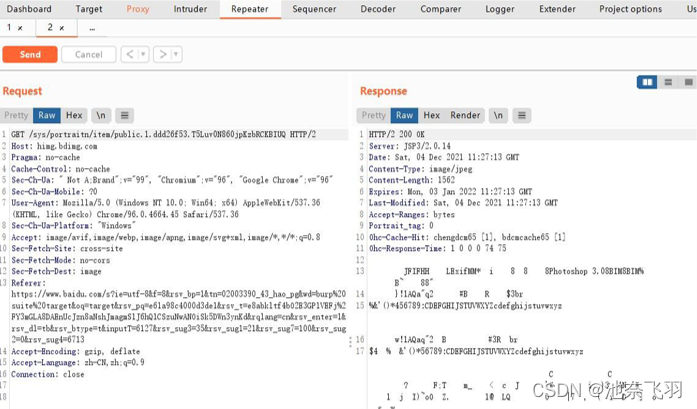The height and width of the screenshot is (409, 697).
Task: Open the Logger tab
Action: pyautogui.click(x=500, y=9)
